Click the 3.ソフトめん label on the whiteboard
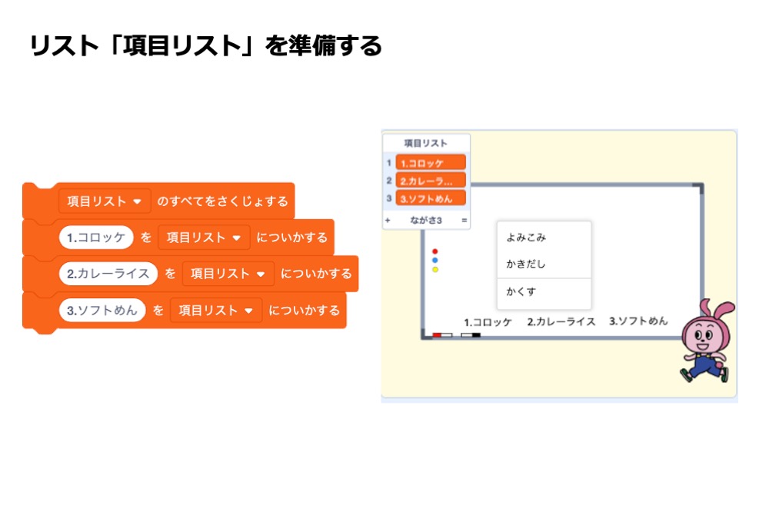 pos(638,321)
